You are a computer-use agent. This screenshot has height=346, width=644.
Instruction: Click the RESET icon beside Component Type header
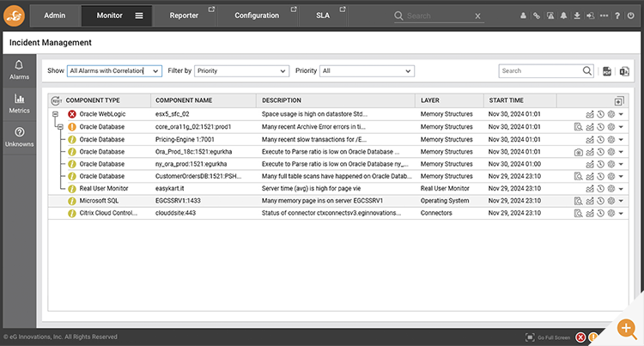57,100
